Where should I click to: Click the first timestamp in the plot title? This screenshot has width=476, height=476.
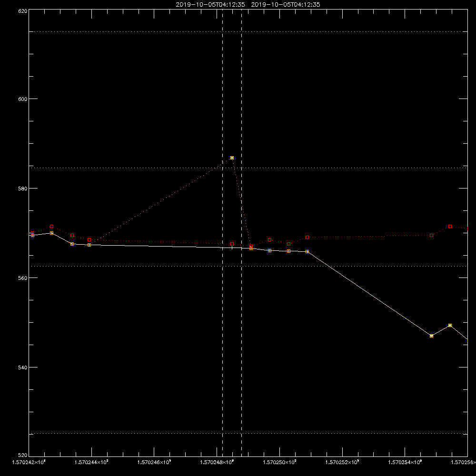click(x=210, y=5)
